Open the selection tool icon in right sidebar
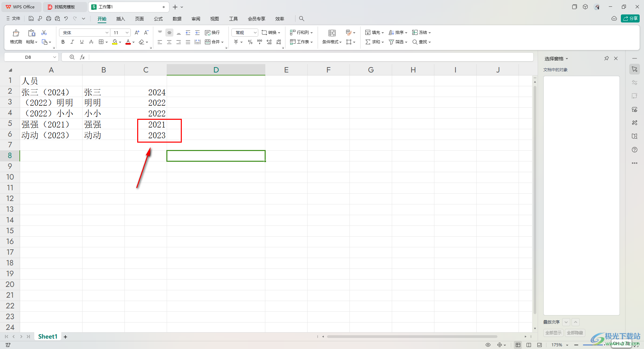 (x=635, y=69)
